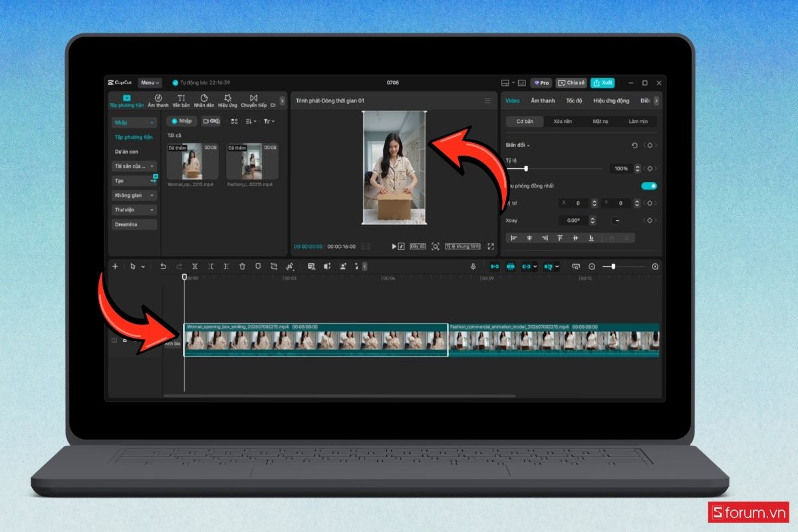Screen dimensions: 798x532
Task: Click the microphone record voiceover icon
Action: pyautogui.click(x=473, y=266)
